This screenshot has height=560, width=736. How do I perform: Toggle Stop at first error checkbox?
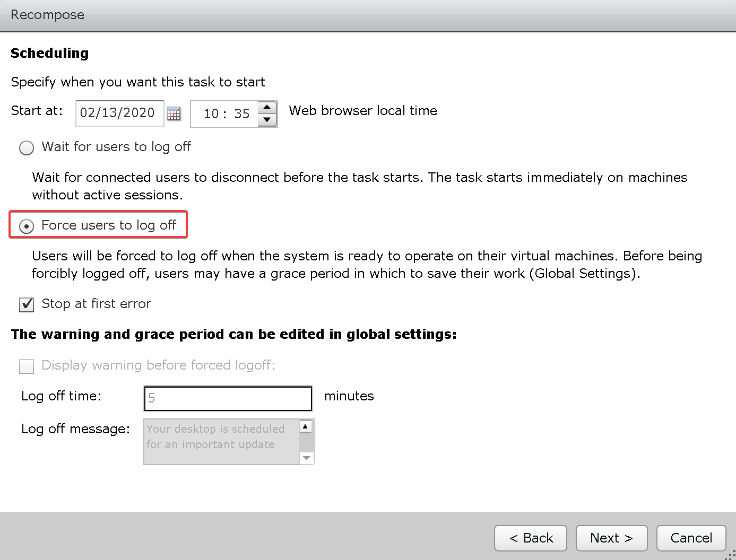point(27,304)
